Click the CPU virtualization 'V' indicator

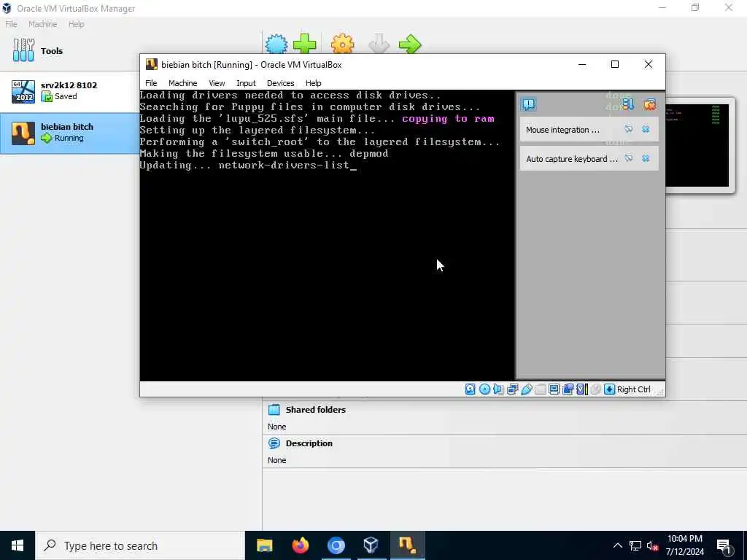[x=581, y=389]
